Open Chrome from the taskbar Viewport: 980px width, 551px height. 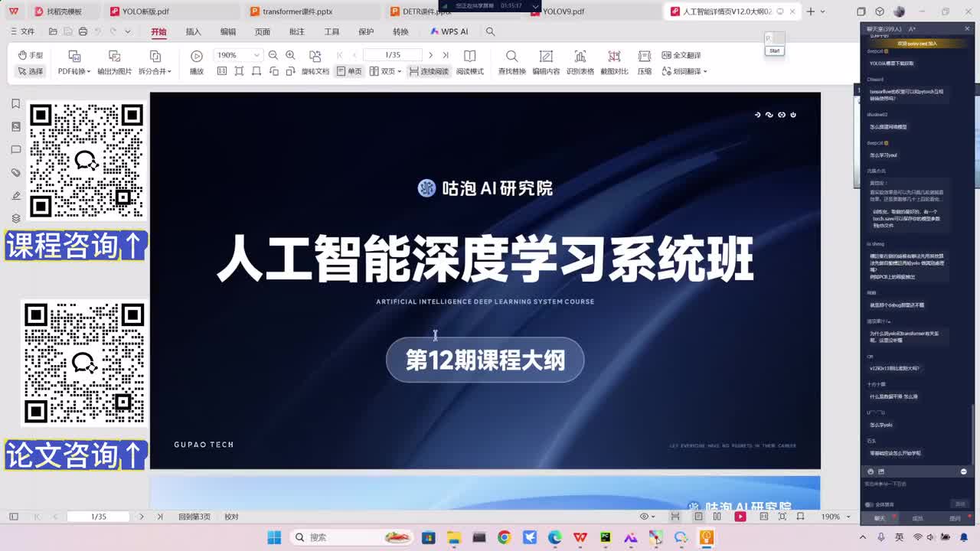point(504,537)
